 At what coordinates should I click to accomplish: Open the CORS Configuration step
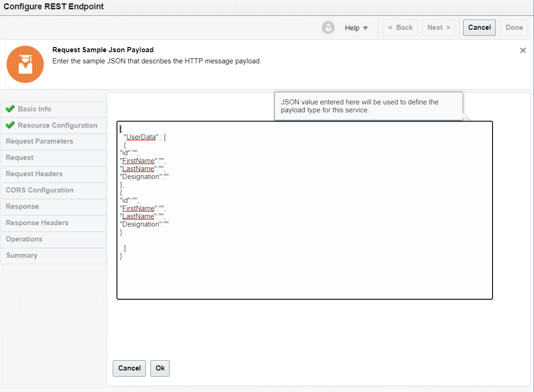40,190
